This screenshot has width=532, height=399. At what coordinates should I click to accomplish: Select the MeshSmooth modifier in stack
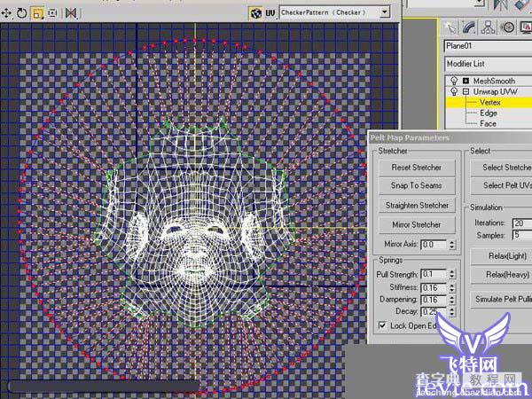[x=494, y=81]
